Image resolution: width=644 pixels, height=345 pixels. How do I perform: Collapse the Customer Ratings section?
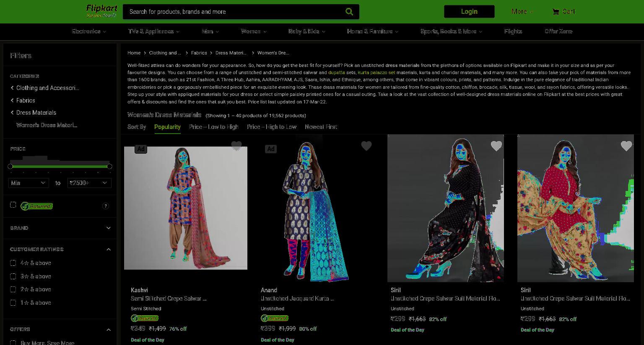[109, 250]
